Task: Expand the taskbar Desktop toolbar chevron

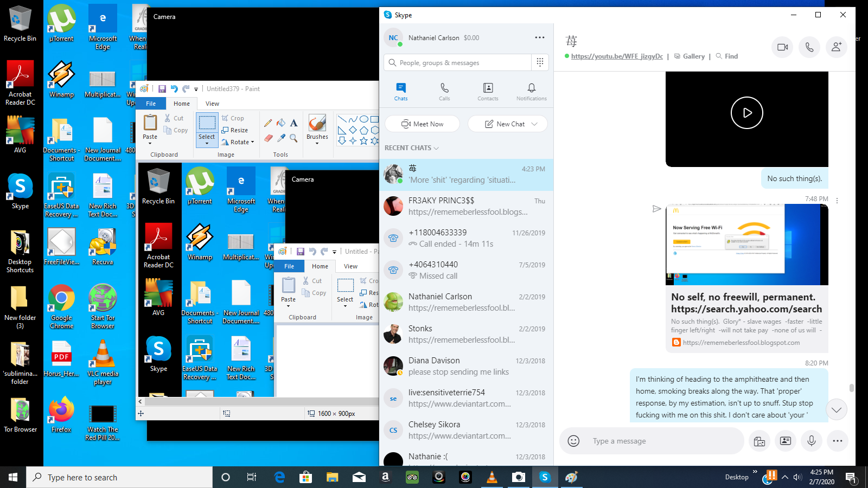Action: [755, 472]
